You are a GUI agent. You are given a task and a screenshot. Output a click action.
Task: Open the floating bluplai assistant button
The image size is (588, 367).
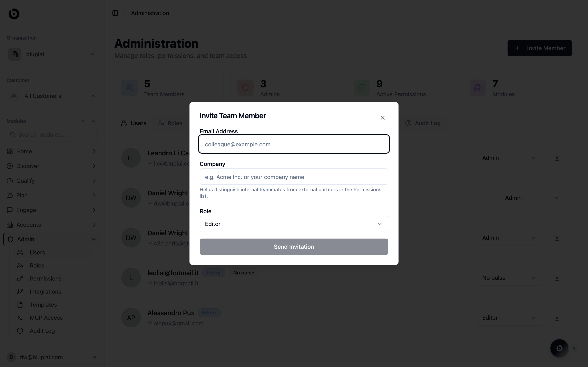(x=559, y=348)
